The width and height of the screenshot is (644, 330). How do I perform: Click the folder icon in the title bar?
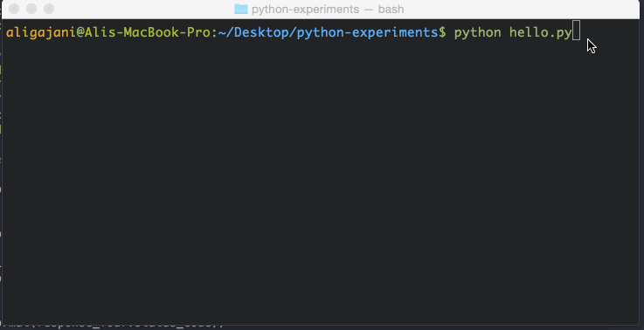(241, 9)
